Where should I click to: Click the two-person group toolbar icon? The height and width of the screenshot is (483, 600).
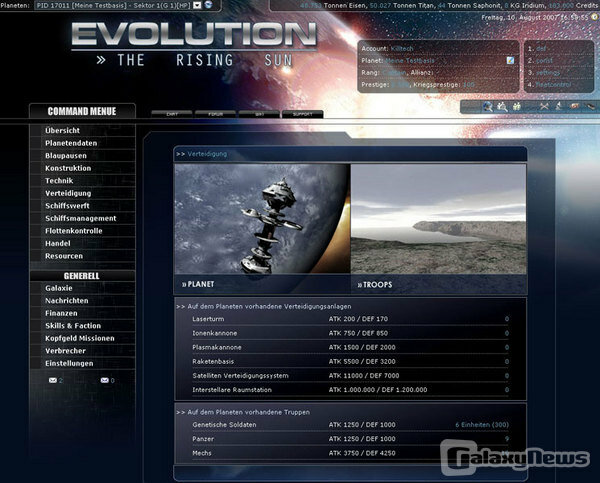[517, 106]
